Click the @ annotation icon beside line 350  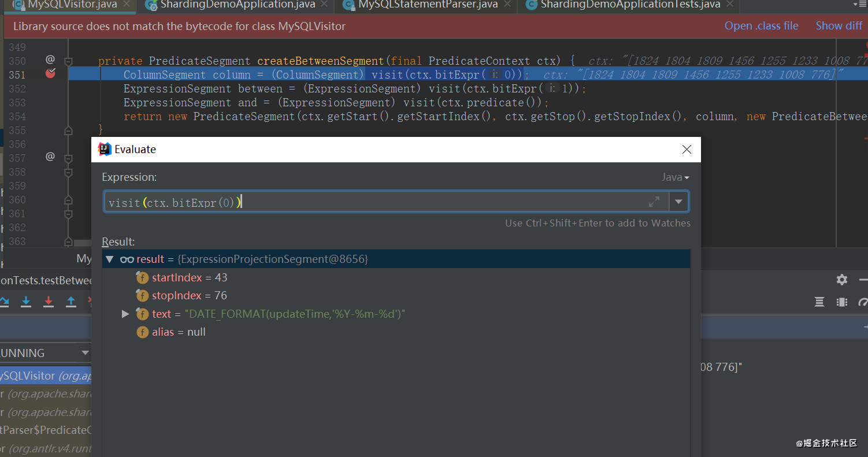point(50,60)
